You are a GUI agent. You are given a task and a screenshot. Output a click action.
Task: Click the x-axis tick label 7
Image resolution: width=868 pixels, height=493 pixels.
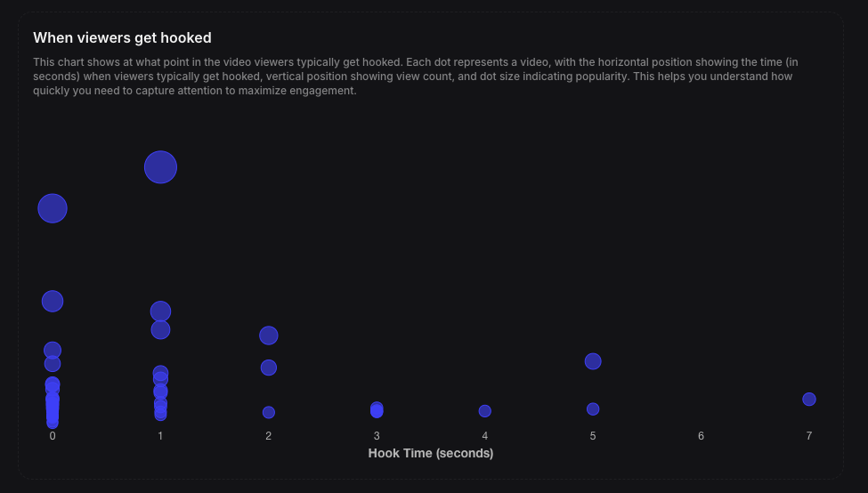point(809,436)
